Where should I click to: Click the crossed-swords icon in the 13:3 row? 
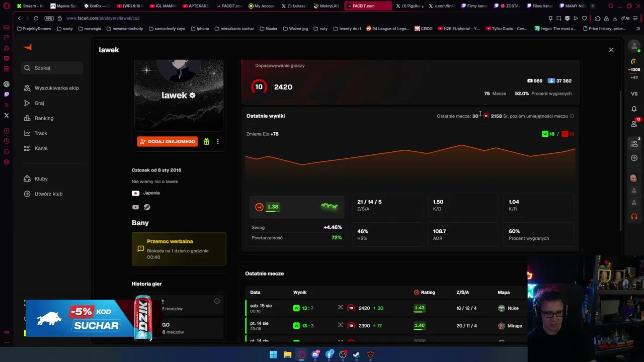(341, 325)
